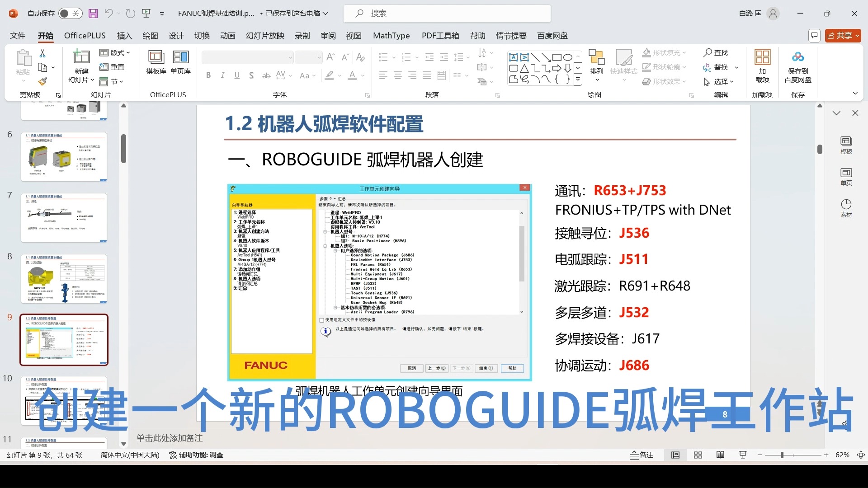This screenshot has height=488, width=868.
Task: Collapse the ribbon with chevron arrow
Action: (x=855, y=93)
